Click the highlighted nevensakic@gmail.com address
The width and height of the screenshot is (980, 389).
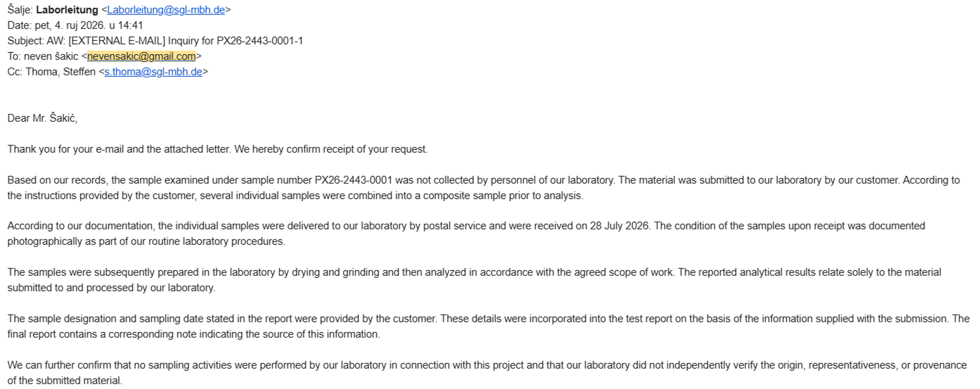click(141, 56)
